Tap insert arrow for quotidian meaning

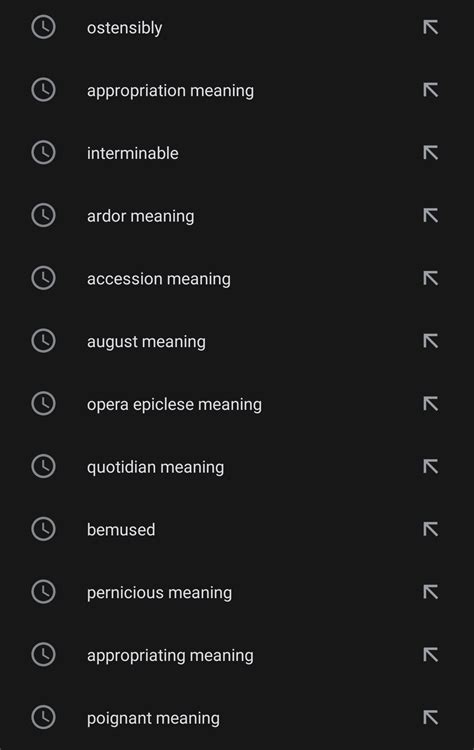click(430, 466)
